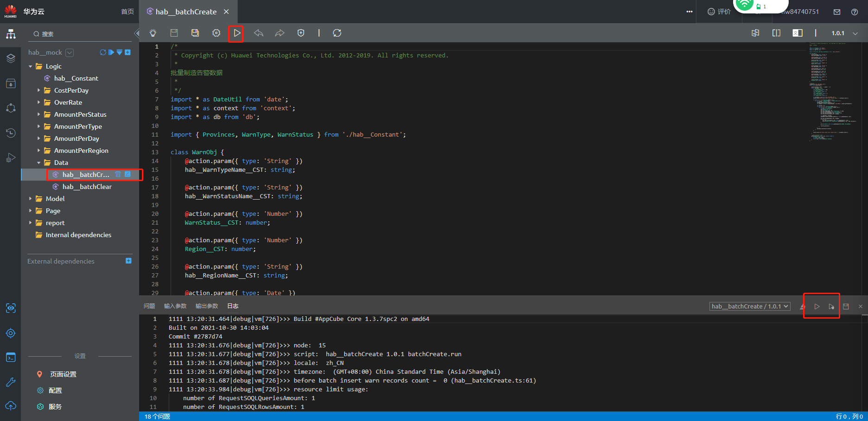Clear logs with the broom icon
This screenshot has width=868, height=421.
802,307
